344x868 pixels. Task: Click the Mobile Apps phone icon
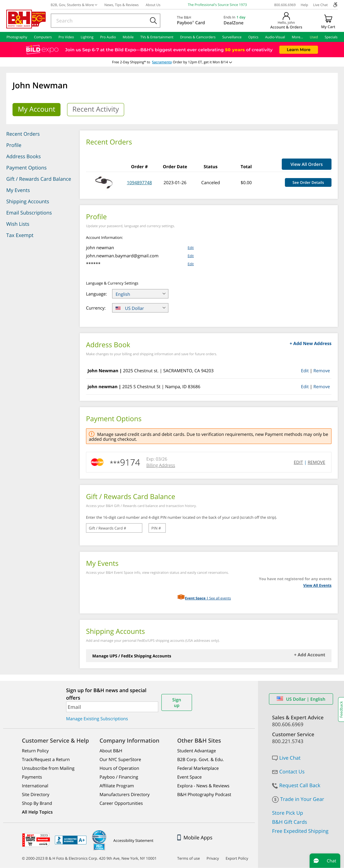(179, 837)
